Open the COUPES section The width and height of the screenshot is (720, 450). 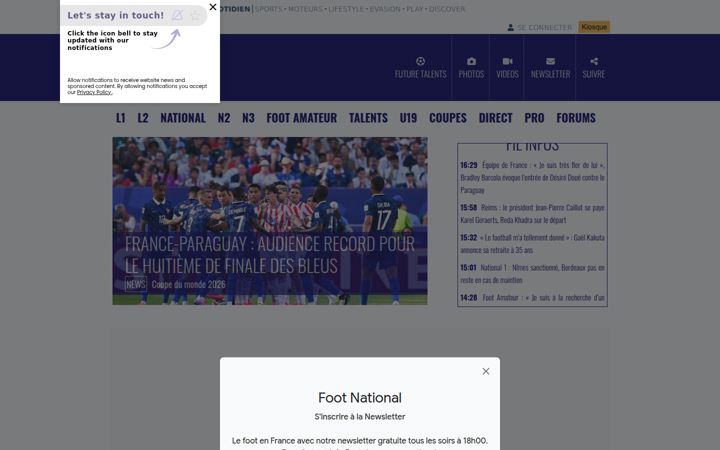[448, 118]
